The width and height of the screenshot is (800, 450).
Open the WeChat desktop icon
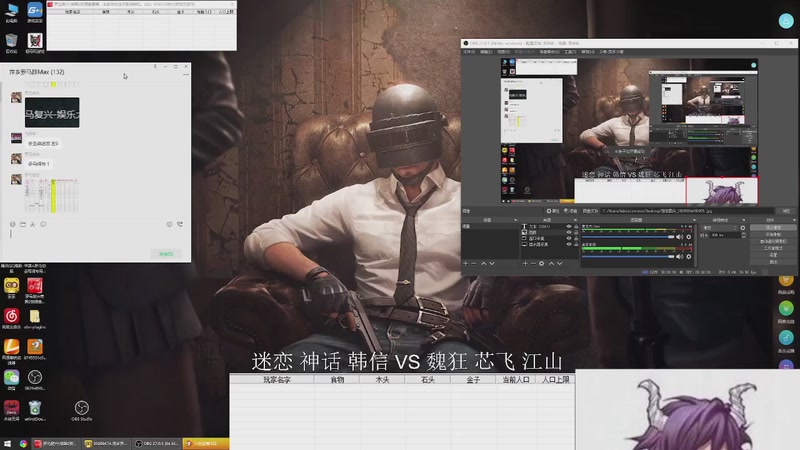coord(11,380)
